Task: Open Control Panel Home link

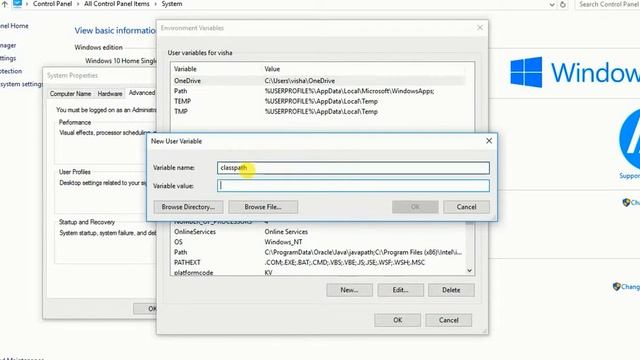Action: tap(14, 26)
